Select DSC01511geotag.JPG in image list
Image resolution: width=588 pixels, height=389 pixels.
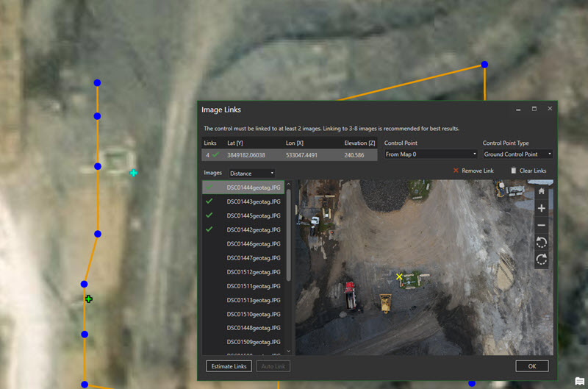click(243, 286)
